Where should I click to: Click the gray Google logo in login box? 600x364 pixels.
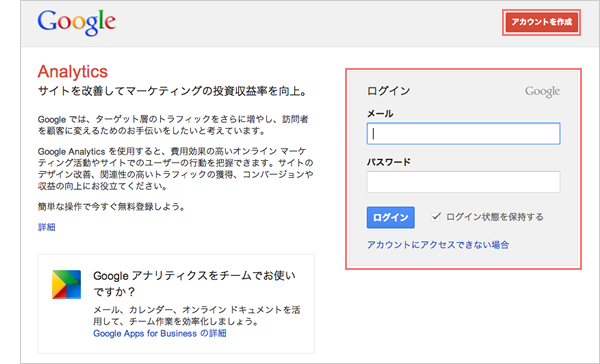(542, 91)
